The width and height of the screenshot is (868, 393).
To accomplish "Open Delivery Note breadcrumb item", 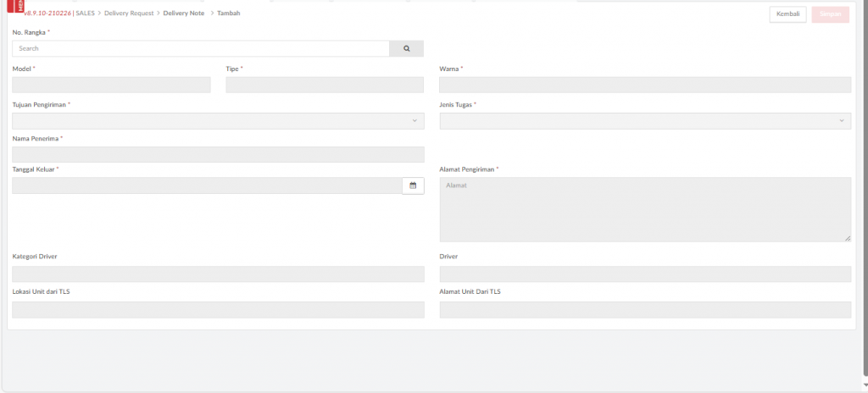I will (183, 14).
